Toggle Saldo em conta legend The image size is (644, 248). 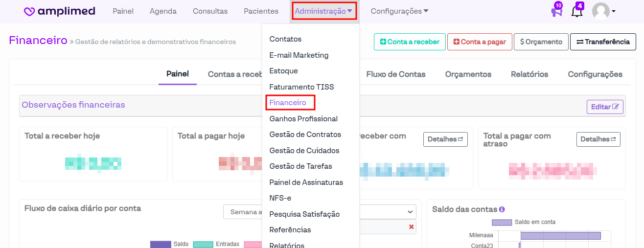[x=523, y=222]
